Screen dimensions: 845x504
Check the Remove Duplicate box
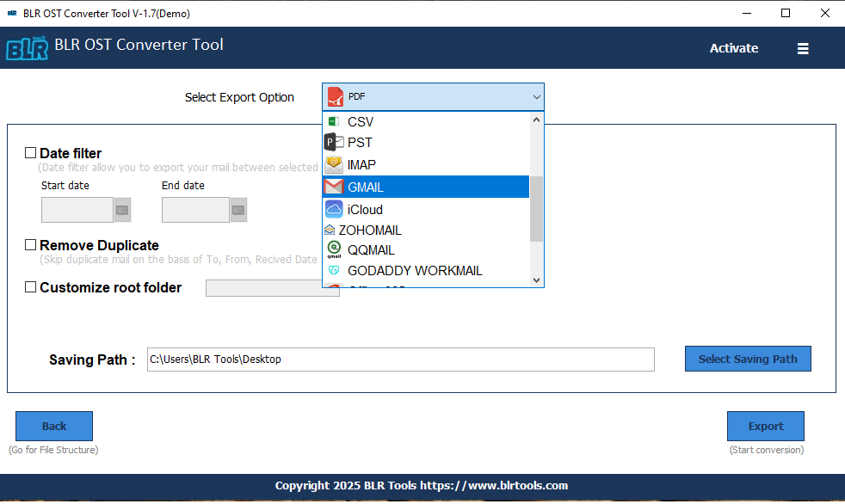(30, 245)
